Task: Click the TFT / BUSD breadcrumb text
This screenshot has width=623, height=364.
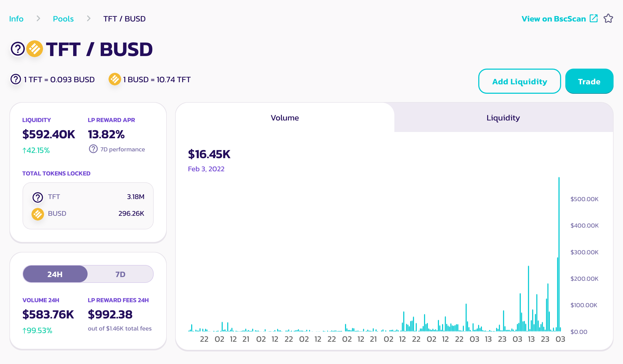Action: point(124,19)
